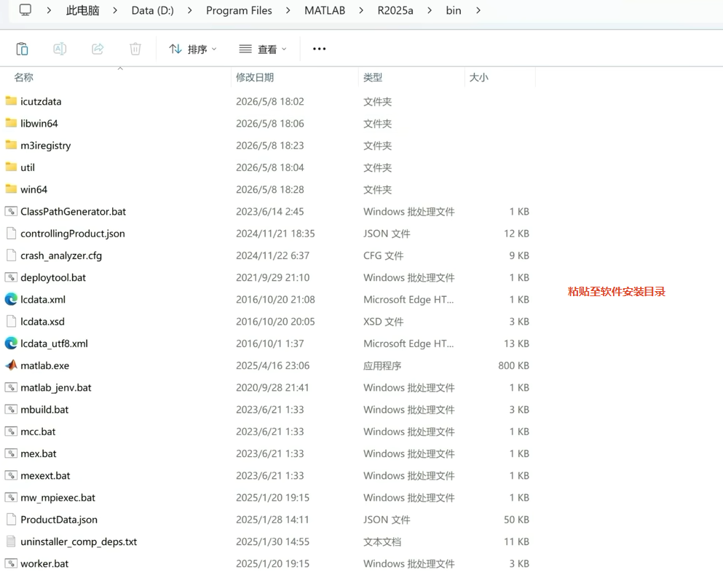Image resolution: width=723 pixels, height=588 pixels.
Task: Sort by the 修改日期 column header
Action: click(x=255, y=77)
